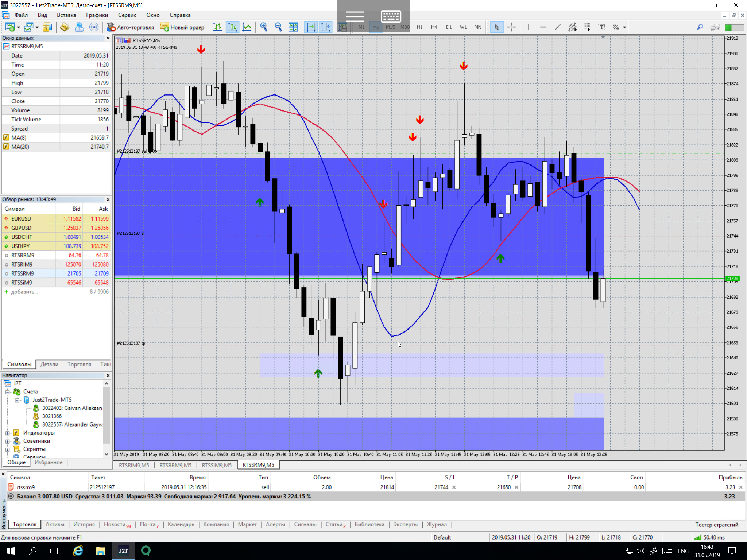
Task: Toggle chart auto-scroll to latest bar
Action: [x=311, y=27]
